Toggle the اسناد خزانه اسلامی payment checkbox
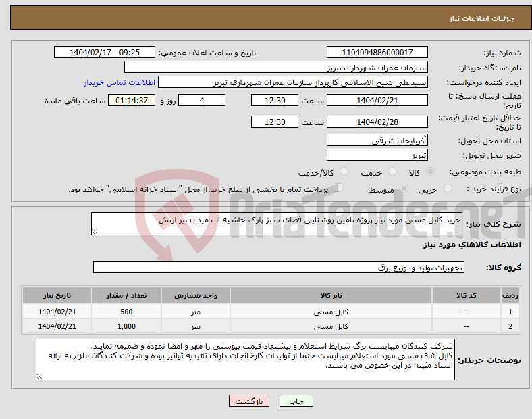This screenshot has height=419, width=532. (x=338, y=188)
